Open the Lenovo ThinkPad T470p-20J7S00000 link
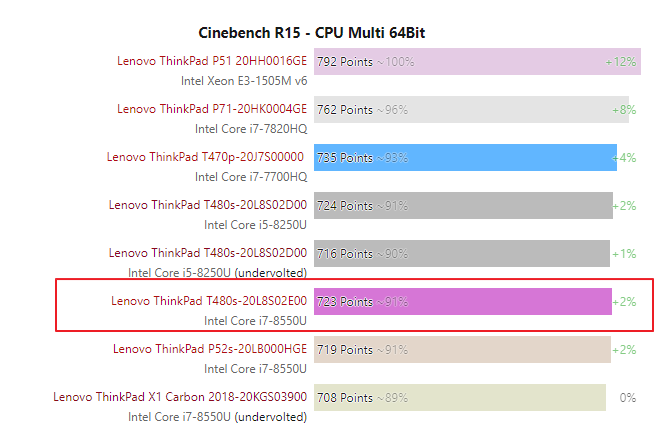 [205, 157]
